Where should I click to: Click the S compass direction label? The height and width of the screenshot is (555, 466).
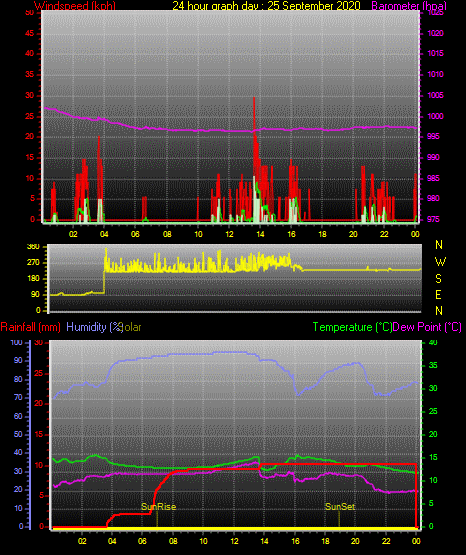click(x=438, y=279)
